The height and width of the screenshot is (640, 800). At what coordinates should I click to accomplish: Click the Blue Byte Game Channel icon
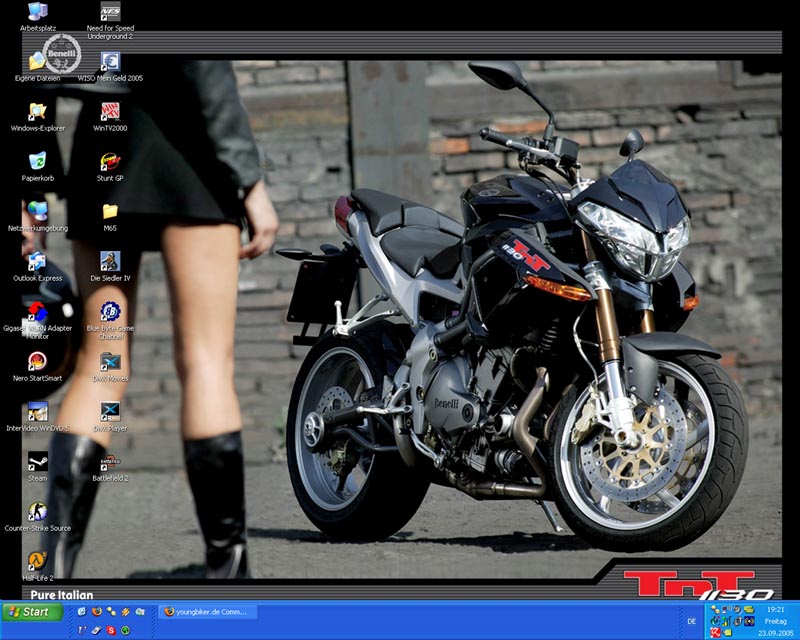coord(110,321)
